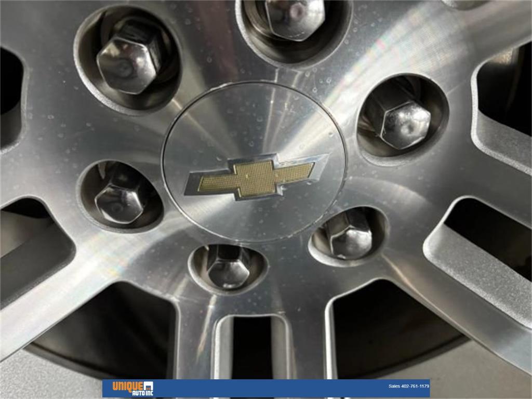Click the gold Chevrolet bowtie emblem

pos(251,177)
